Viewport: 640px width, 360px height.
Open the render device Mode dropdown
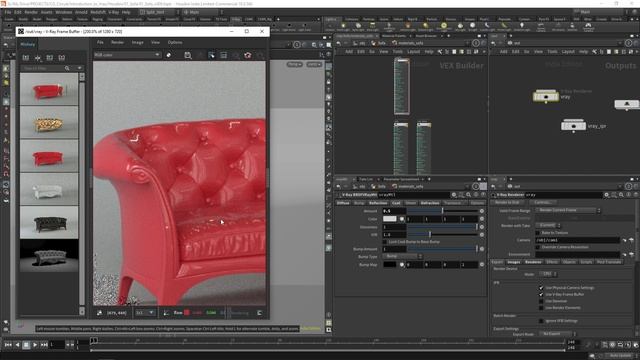click(x=547, y=274)
